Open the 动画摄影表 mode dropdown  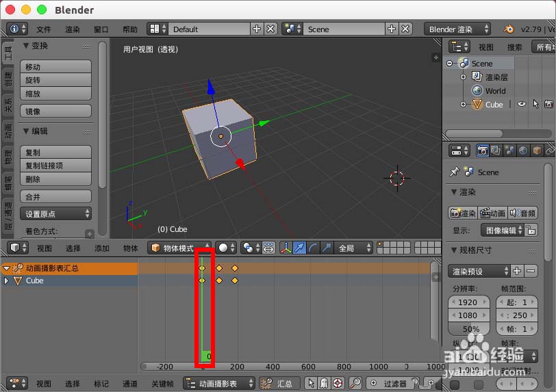tap(219, 383)
